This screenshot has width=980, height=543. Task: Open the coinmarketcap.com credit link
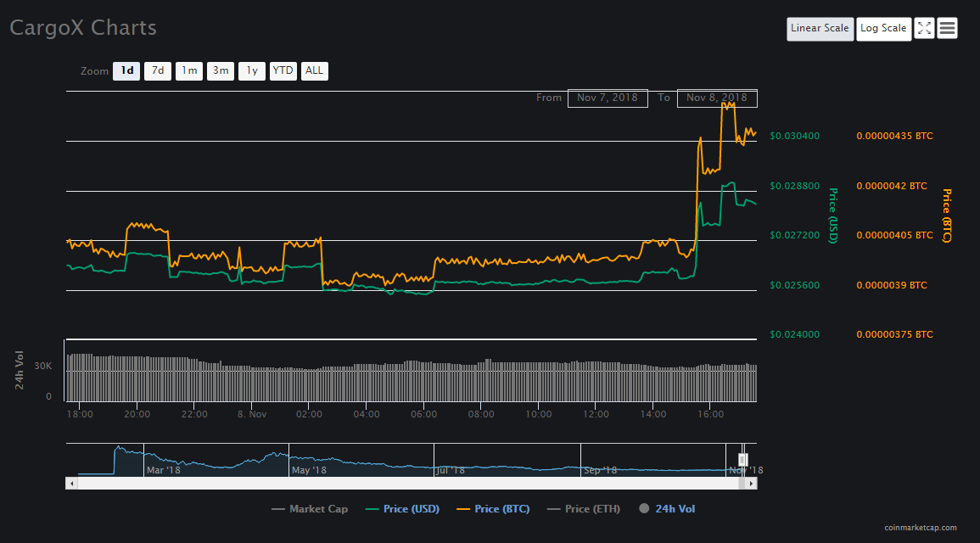920,528
